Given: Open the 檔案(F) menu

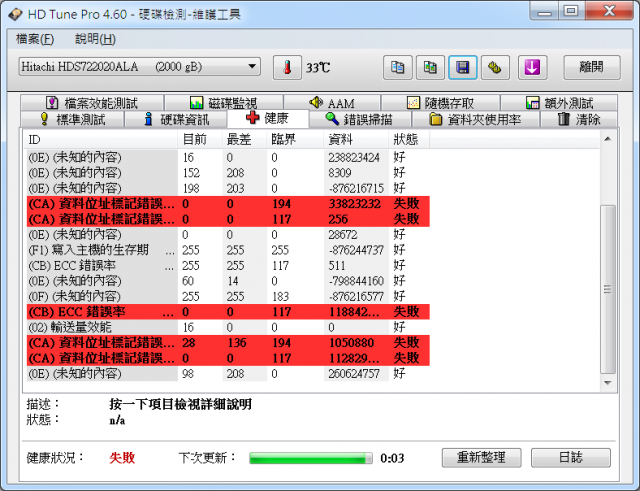Looking at the screenshot, I should coord(35,39).
